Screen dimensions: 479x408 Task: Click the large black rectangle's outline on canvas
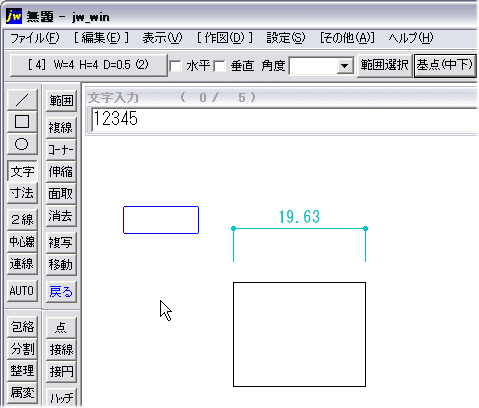coord(299,283)
